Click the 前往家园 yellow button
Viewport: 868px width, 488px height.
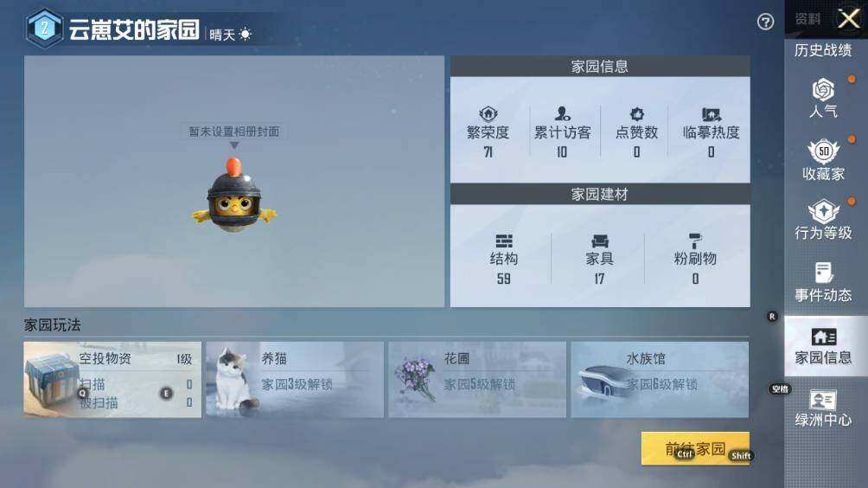click(695, 448)
